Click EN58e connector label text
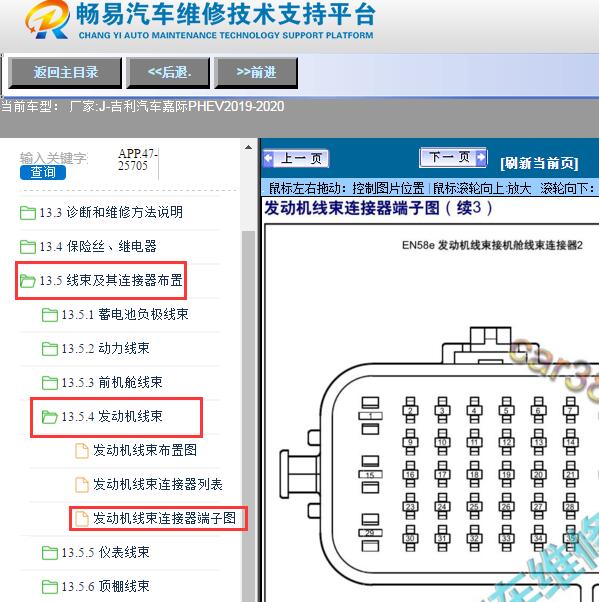Screen dimensions: 599x602 [x=492, y=245]
